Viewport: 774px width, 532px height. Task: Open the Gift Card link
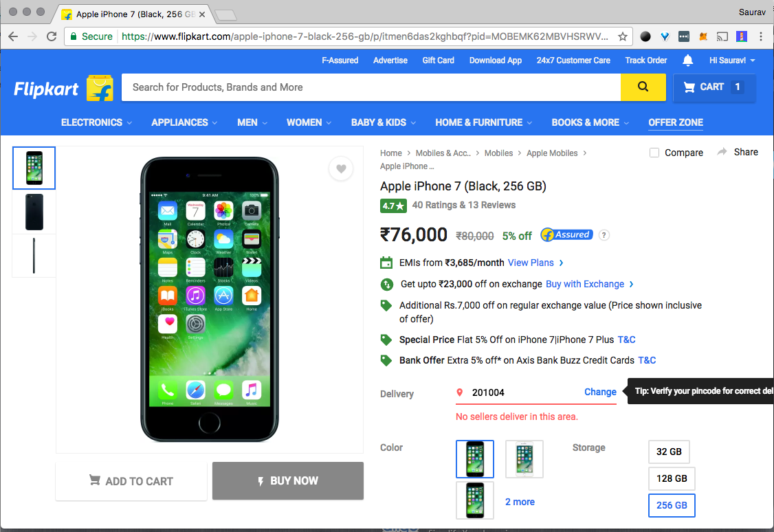click(x=438, y=60)
